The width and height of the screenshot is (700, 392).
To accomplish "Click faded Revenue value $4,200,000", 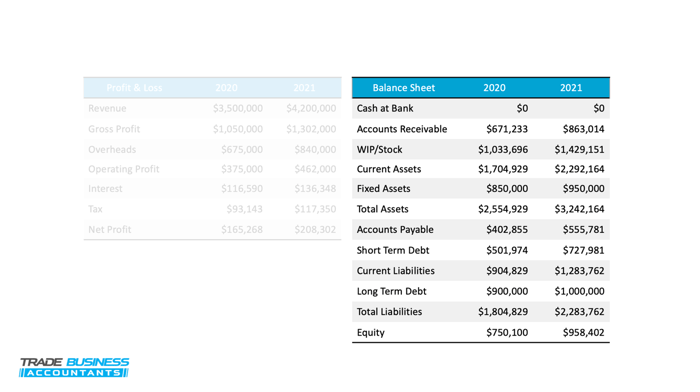I will [x=311, y=108].
